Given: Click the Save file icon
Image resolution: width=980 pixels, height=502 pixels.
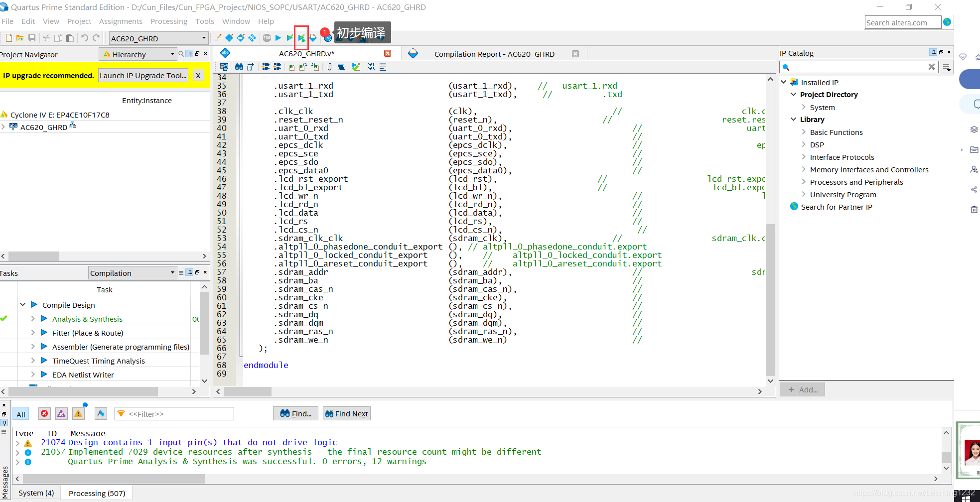Looking at the screenshot, I should (32, 38).
